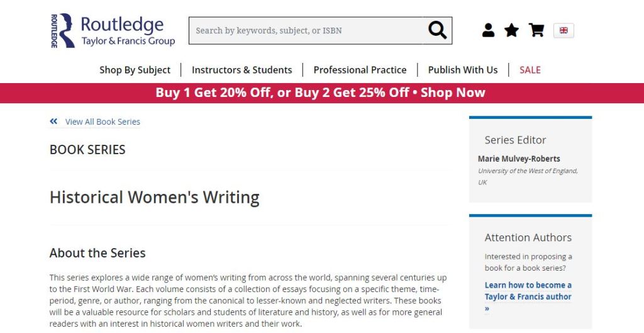Click the Series Editor panel heading
This screenshot has width=644, height=333.
515,140
